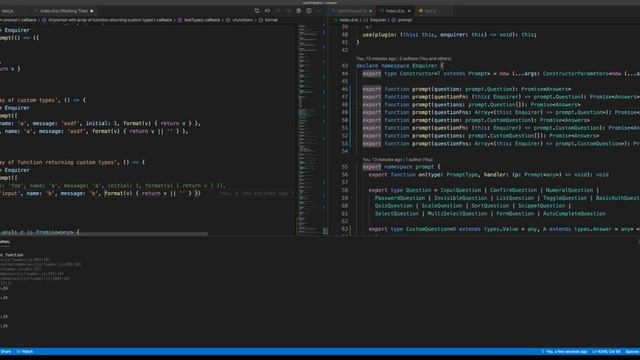Image resolution: width=640 pixels, height=360 pixels.
Task: Click the minimap in the left editor
Action: click(309, 129)
